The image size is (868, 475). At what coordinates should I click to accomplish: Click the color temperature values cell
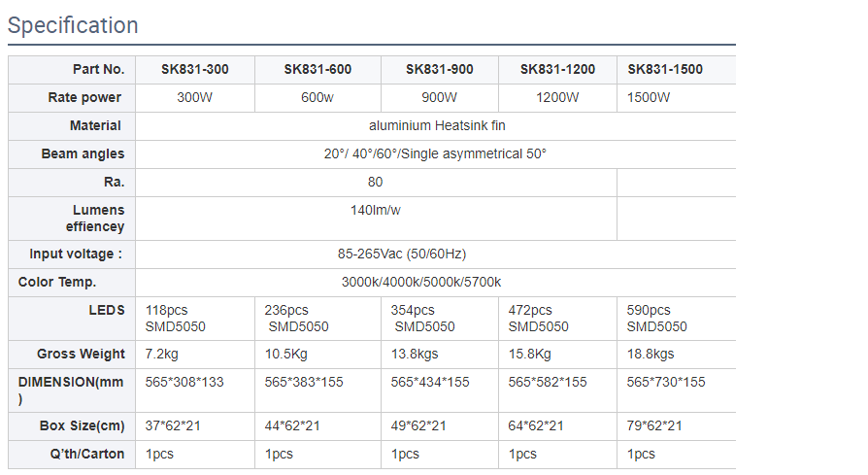pos(421,282)
